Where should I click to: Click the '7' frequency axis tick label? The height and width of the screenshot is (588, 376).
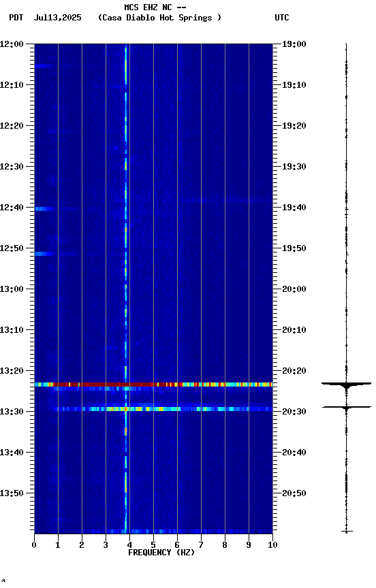pyautogui.click(x=201, y=545)
